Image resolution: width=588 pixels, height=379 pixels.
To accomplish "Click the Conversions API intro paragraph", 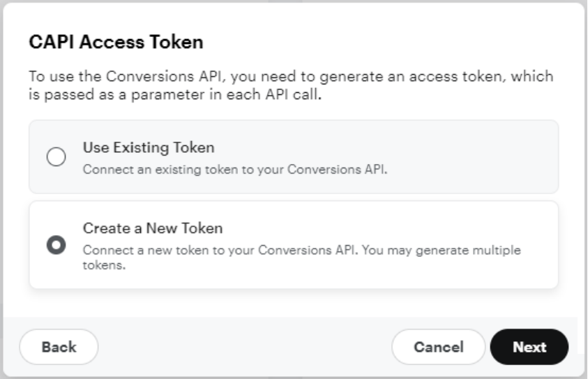I will (x=291, y=85).
